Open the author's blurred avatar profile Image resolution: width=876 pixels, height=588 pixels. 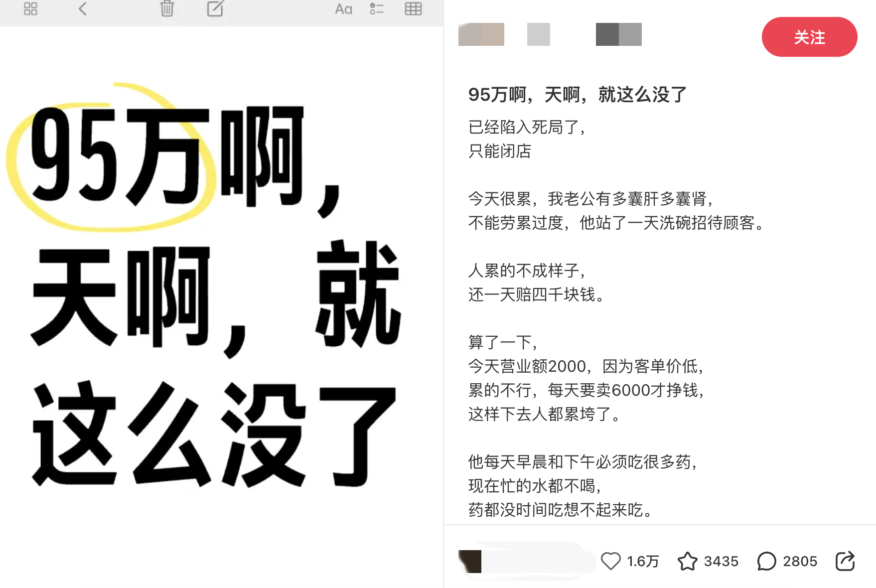click(x=481, y=34)
